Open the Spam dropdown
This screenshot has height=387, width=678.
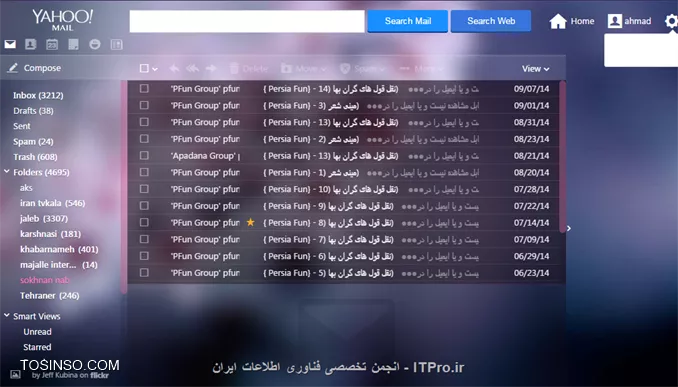click(362, 68)
